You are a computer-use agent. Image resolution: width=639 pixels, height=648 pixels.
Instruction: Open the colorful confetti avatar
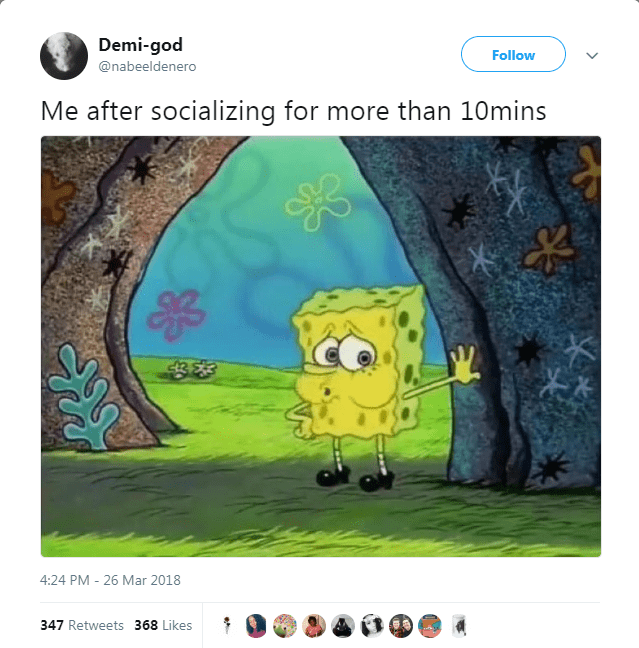(x=285, y=626)
